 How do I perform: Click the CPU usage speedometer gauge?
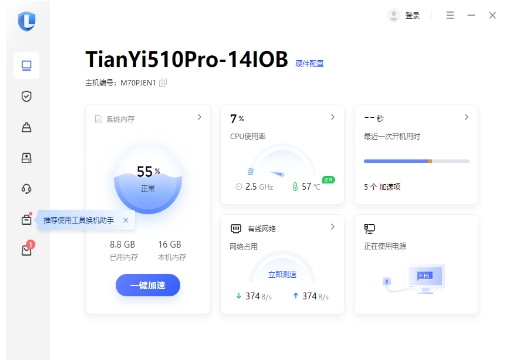click(x=282, y=161)
